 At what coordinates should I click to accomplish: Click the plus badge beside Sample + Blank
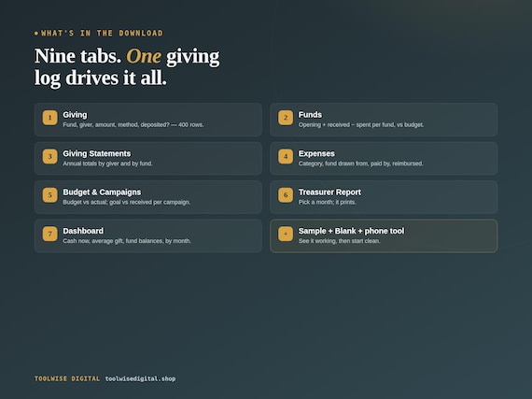click(286, 234)
